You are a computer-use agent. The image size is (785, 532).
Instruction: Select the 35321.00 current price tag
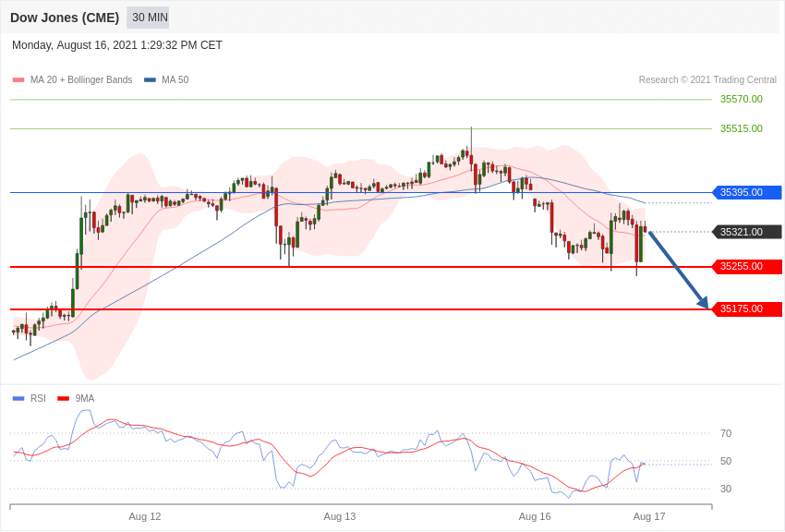(746, 232)
